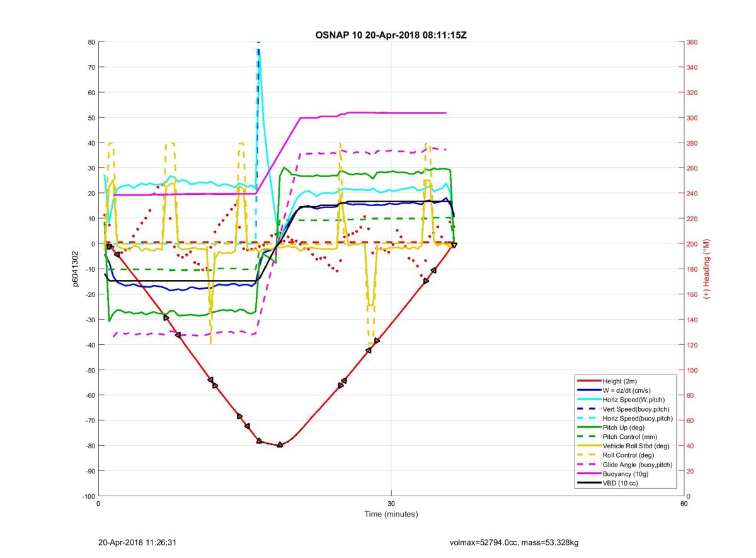Screen dimensions: 756x558
Task: Click the red 120 heading tick label
Action: click(x=692, y=345)
